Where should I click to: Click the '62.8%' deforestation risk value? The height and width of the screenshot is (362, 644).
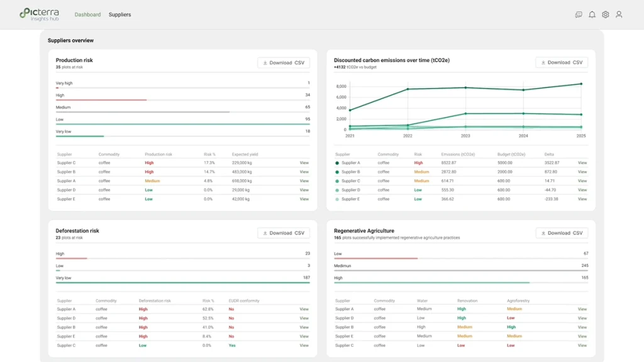[208, 309]
